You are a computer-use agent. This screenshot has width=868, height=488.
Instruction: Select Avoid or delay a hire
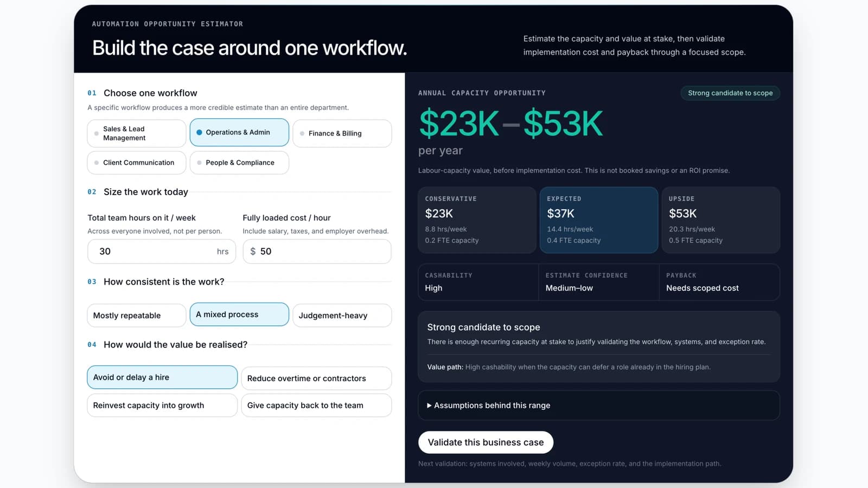pyautogui.click(x=162, y=377)
